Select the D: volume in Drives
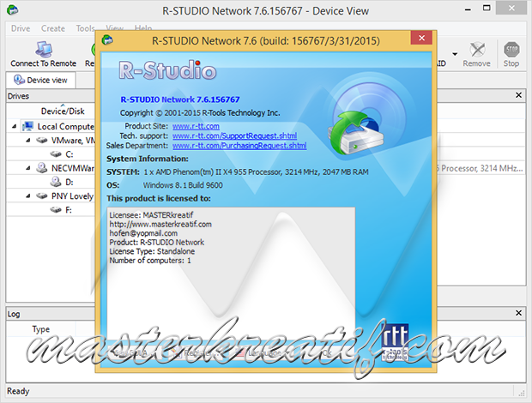The width and height of the screenshot is (532, 403). 70,183
